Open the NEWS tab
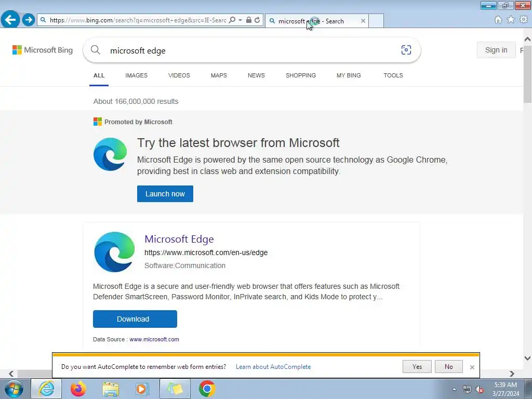This screenshot has width=532, height=399. coord(256,75)
